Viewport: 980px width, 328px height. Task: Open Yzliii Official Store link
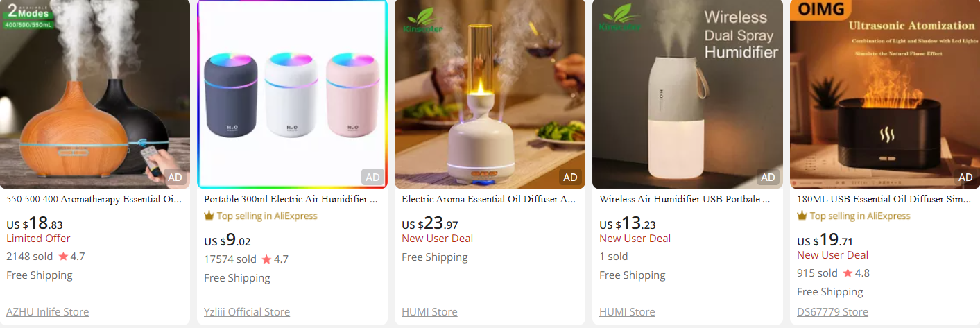247,312
